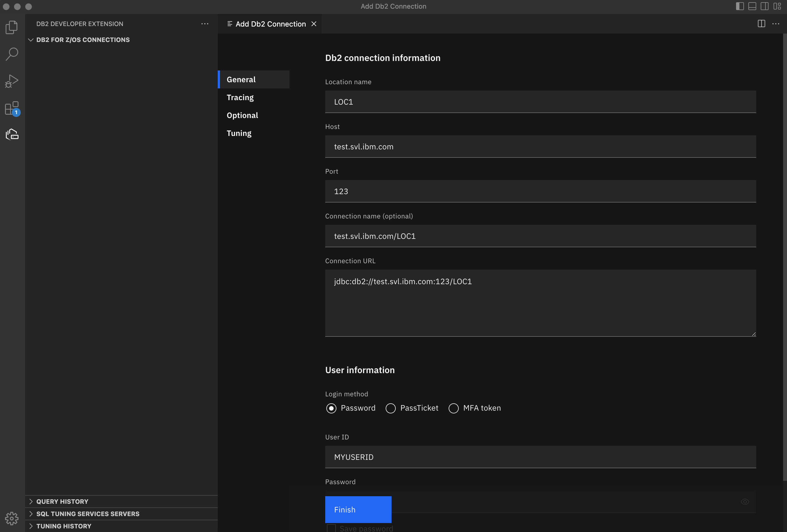Expand SQL Tuning Services Servers section
This screenshot has height=532, width=787.
(121, 514)
